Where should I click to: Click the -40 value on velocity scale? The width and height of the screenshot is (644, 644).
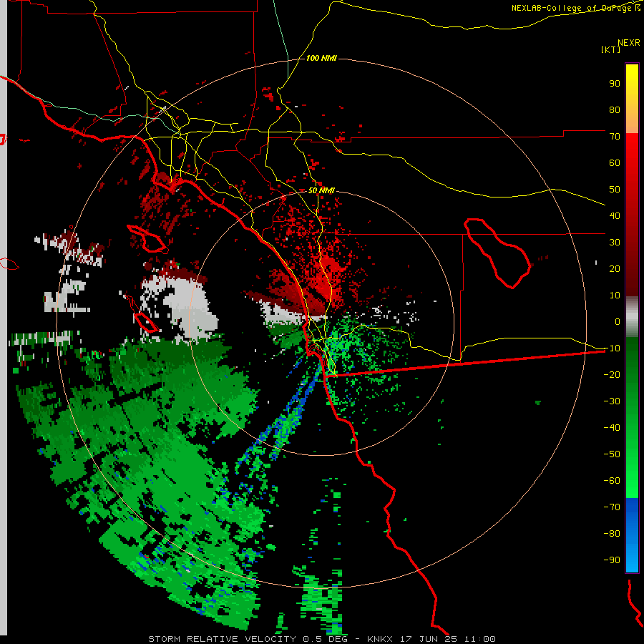(612, 428)
